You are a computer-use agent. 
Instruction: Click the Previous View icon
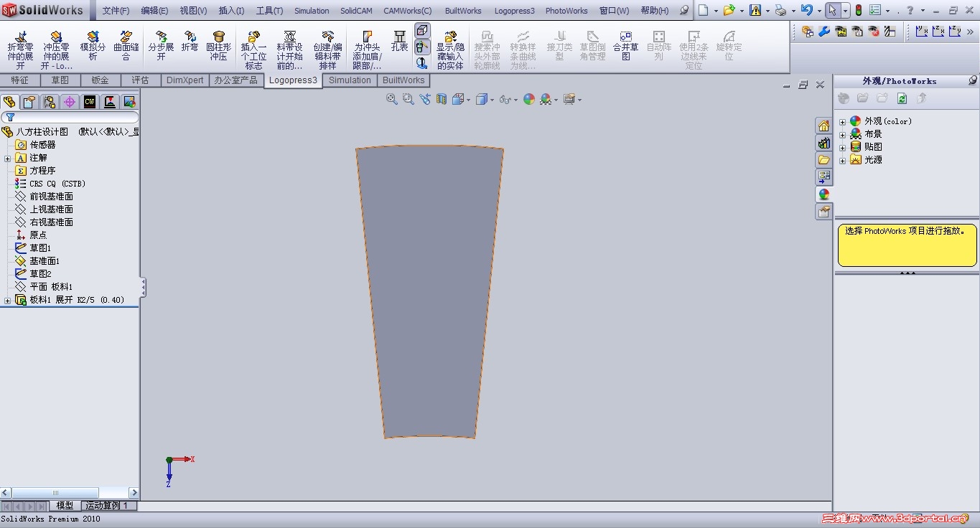(425, 99)
